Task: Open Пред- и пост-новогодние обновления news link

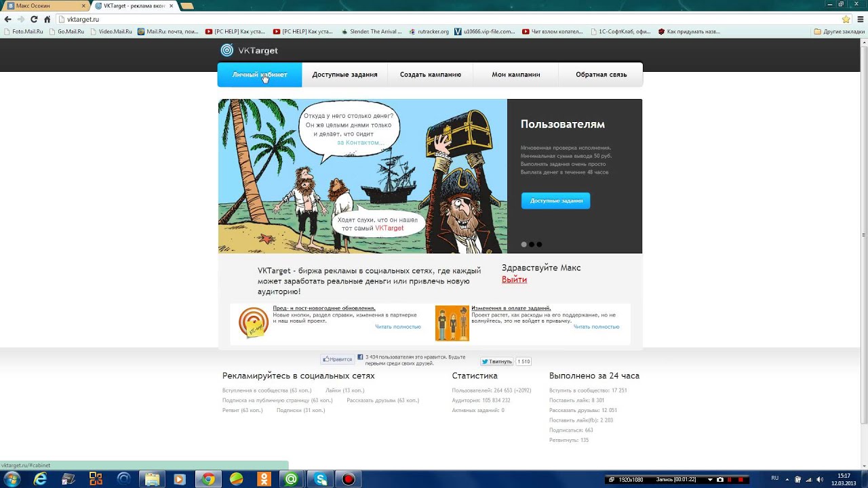Action: click(323, 308)
